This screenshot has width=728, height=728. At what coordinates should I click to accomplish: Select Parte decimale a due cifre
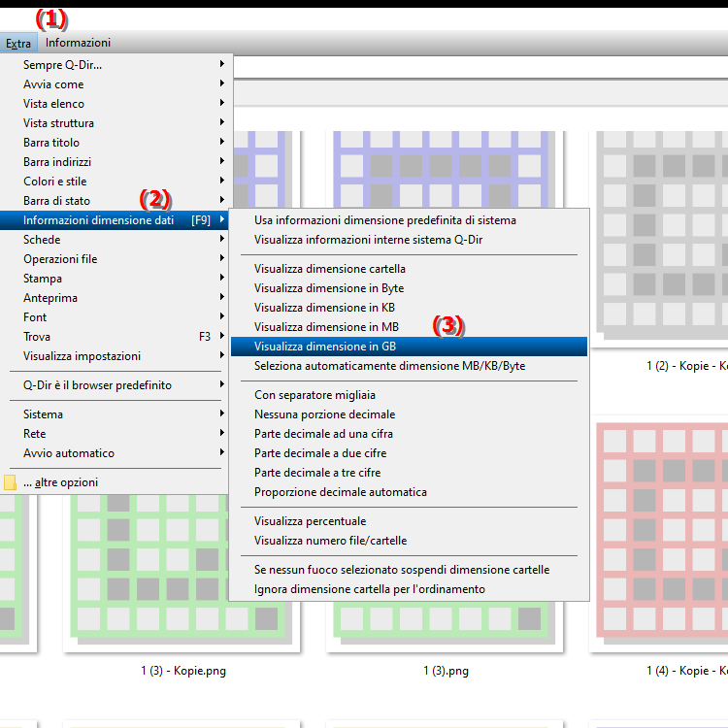(x=409, y=453)
